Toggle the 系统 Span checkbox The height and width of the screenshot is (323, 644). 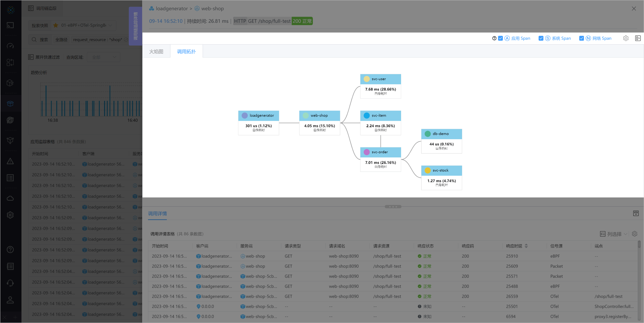point(541,38)
